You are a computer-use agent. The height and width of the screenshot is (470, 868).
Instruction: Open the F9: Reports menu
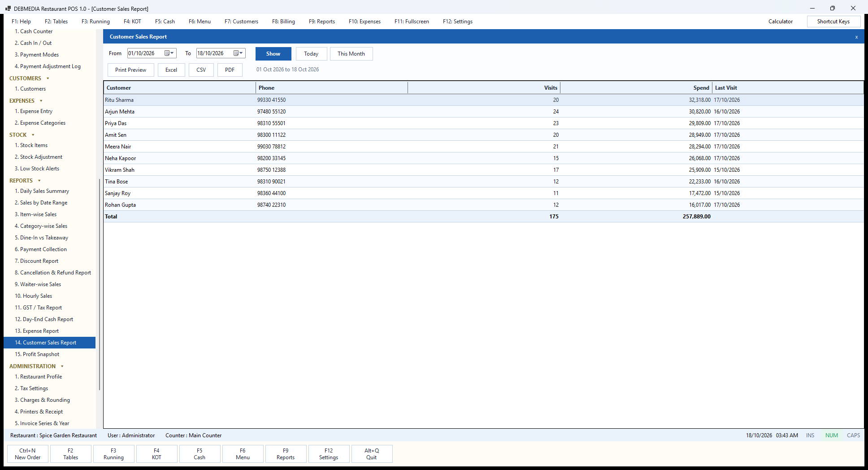coord(321,22)
